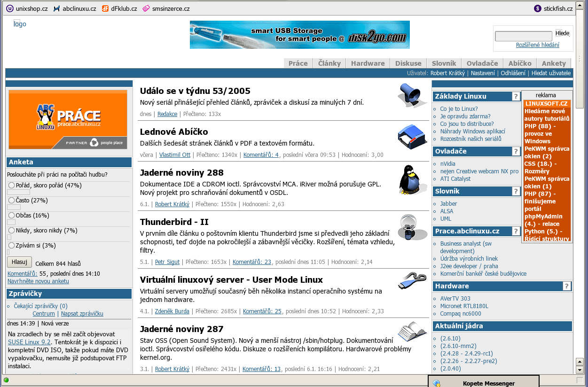Viewport: 588px width, 387px height.
Task: Open the dFklub.cz bookmark icon
Action: coord(105,8)
